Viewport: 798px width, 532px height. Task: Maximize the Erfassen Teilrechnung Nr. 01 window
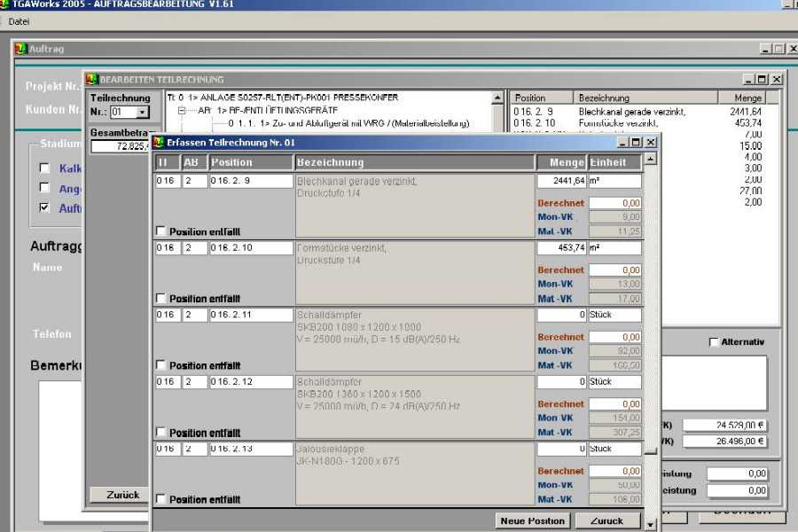point(637,142)
